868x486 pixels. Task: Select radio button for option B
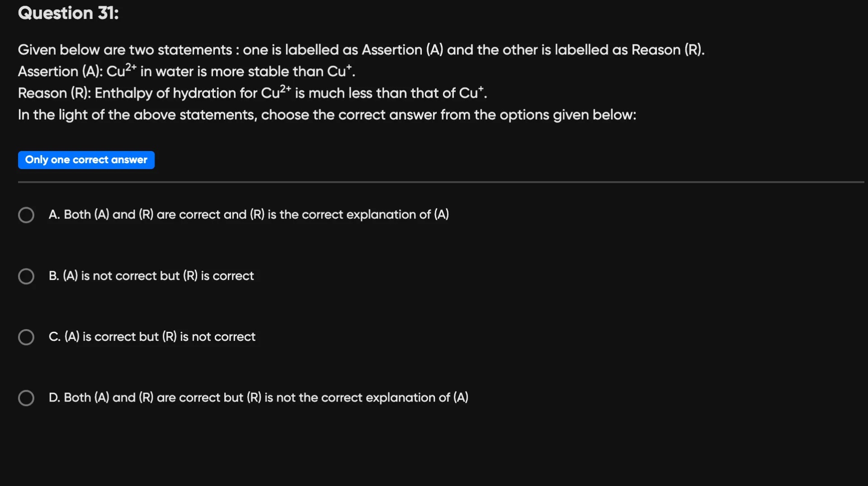[26, 276]
